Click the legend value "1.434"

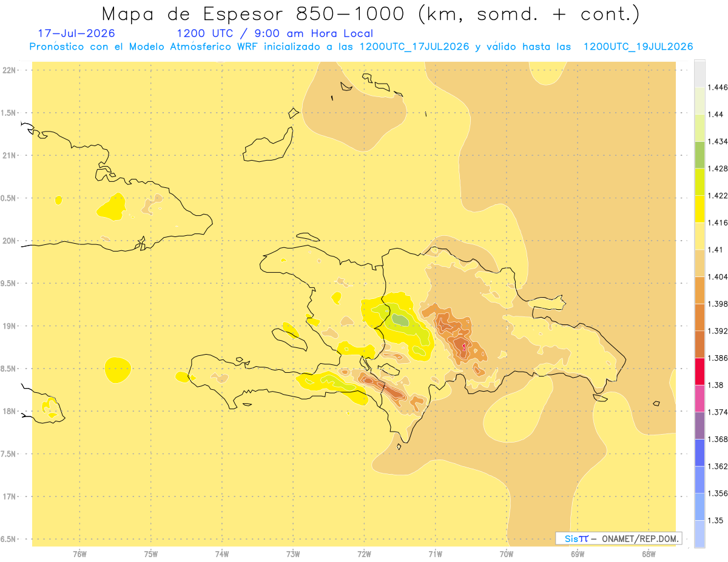coord(718,142)
